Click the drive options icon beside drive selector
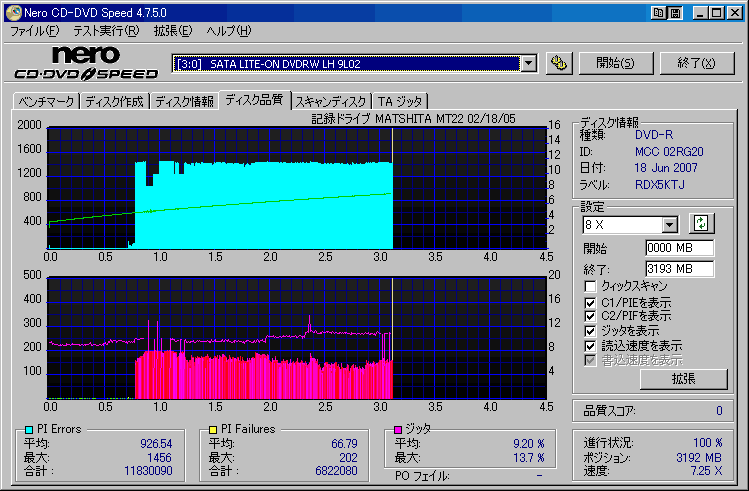The image size is (749, 491). tap(559, 63)
